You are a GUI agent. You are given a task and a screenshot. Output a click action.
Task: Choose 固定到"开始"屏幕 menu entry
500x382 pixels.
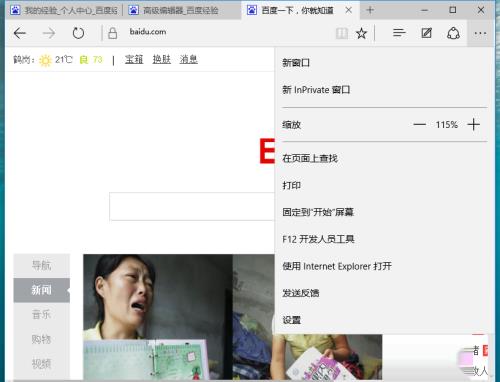(x=318, y=212)
